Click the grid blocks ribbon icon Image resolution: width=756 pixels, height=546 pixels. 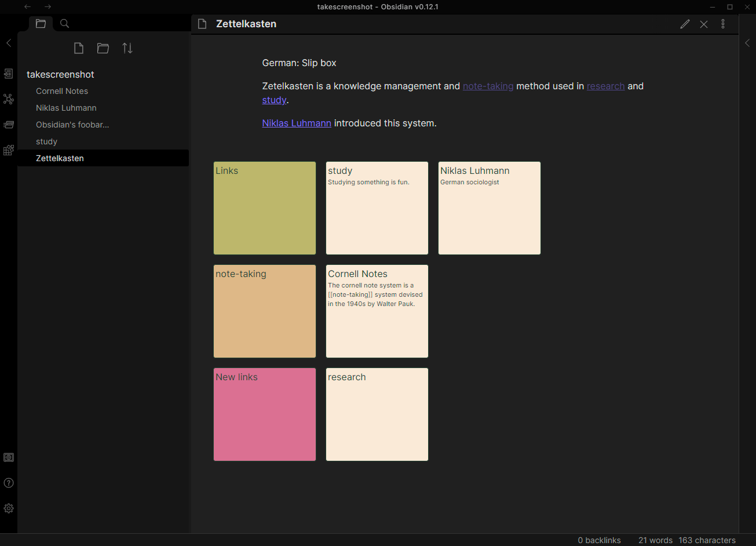point(9,150)
